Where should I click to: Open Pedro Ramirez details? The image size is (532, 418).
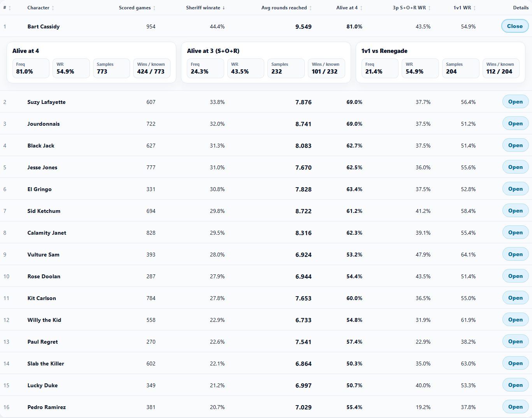coord(515,407)
